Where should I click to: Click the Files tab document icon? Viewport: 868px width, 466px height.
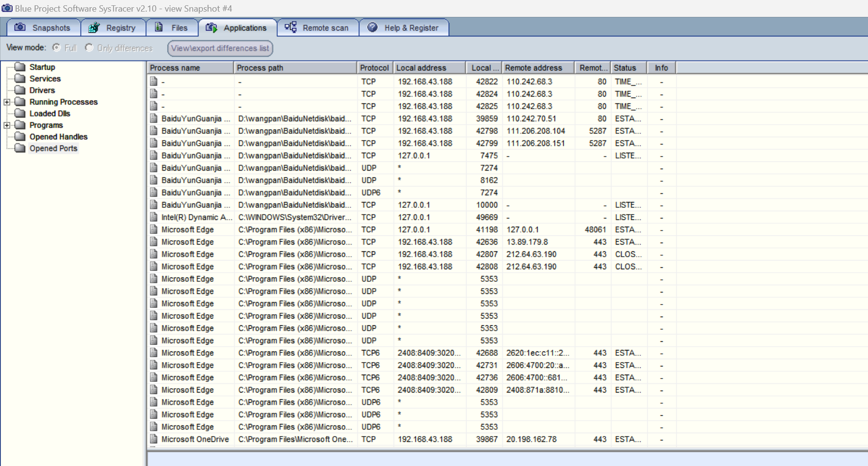coord(158,28)
